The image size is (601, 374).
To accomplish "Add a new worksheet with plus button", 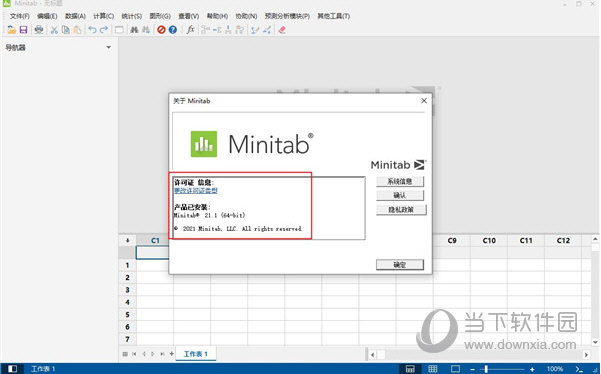I will pos(172,354).
